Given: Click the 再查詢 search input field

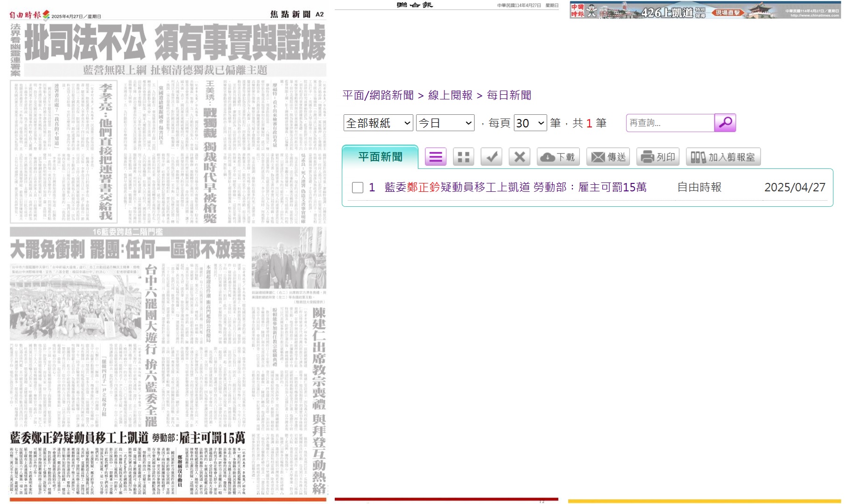Looking at the screenshot, I should click(670, 123).
